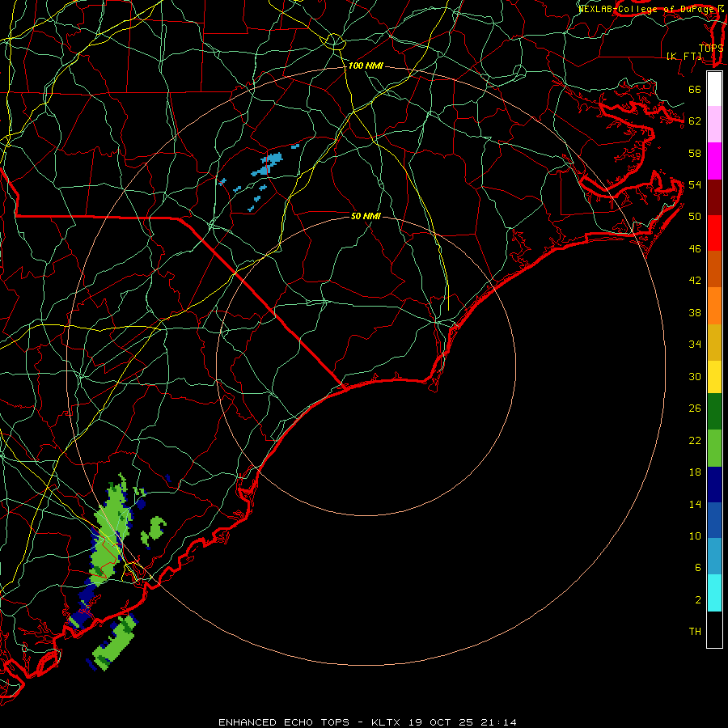
Task: Click the "19 OCT 25" date text
Action: [441, 722]
